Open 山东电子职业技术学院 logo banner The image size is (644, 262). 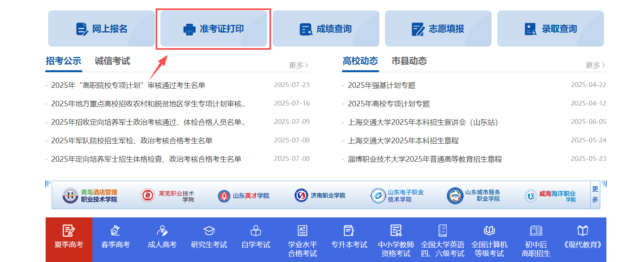[x=397, y=196]
